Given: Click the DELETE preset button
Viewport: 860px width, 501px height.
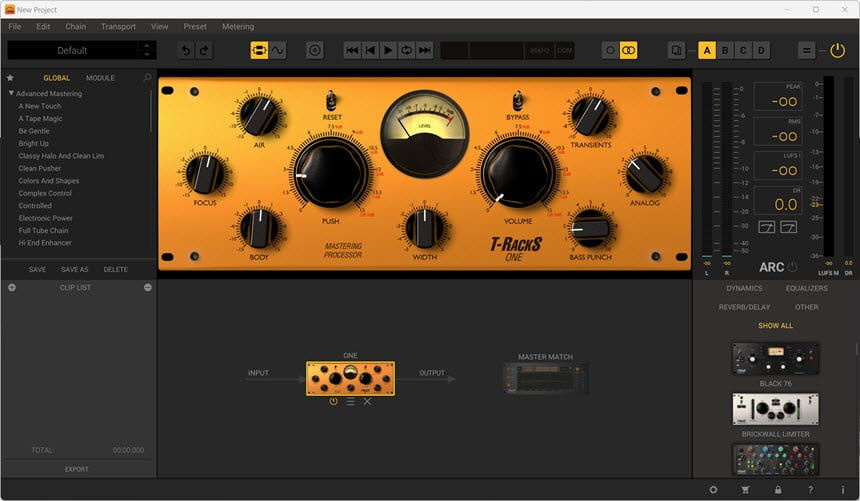Looking at the screenshot, I should [x=116, y=269].
